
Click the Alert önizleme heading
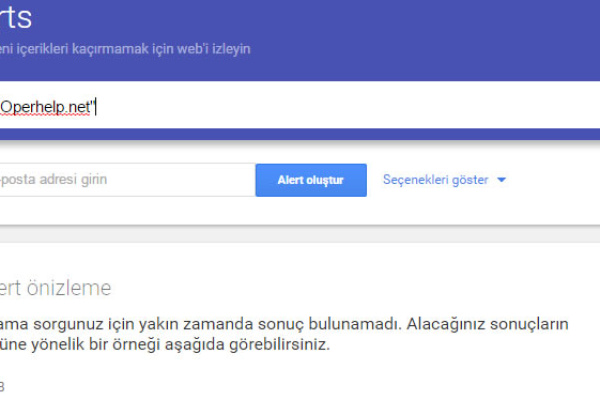pos(55,288)
